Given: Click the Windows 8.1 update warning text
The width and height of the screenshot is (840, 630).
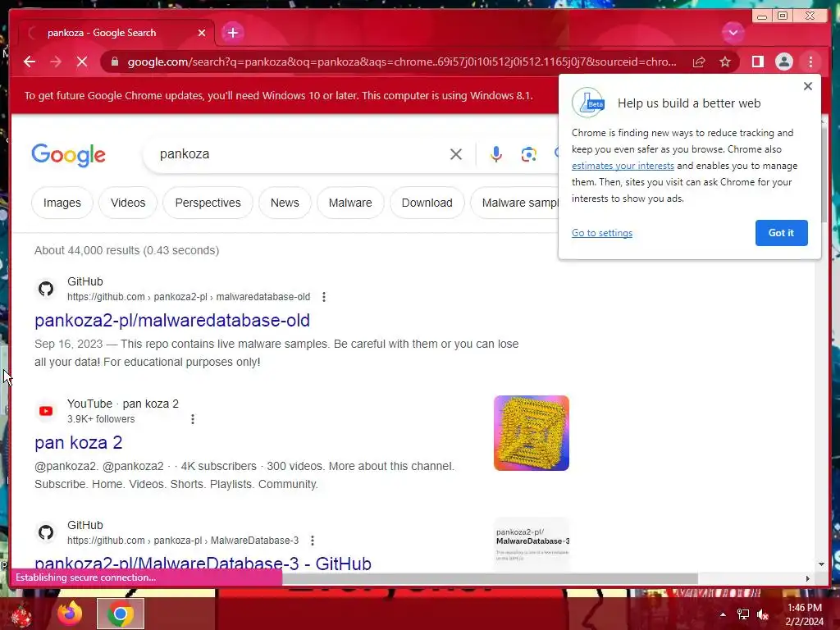Looking at the screenshot, I should click(x=279, y=96).
